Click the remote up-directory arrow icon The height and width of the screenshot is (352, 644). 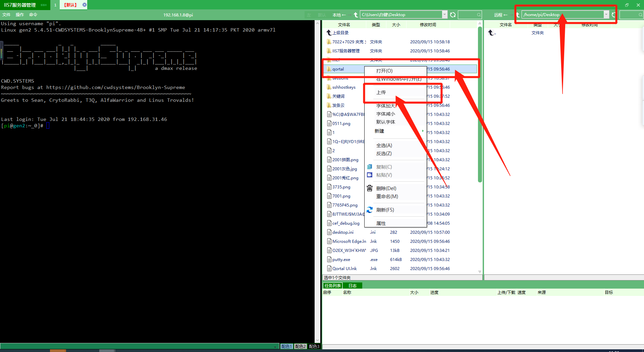(x=518, y=15)
